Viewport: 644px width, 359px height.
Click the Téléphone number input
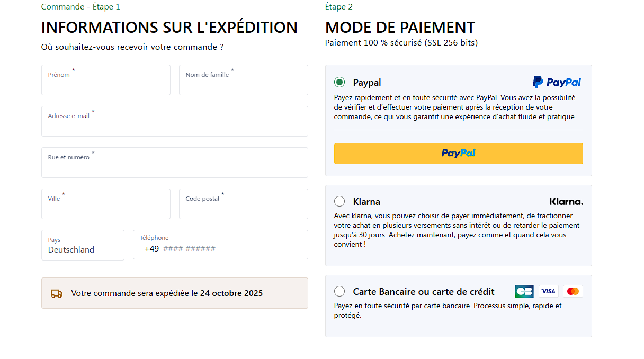(x=232, y=249)
